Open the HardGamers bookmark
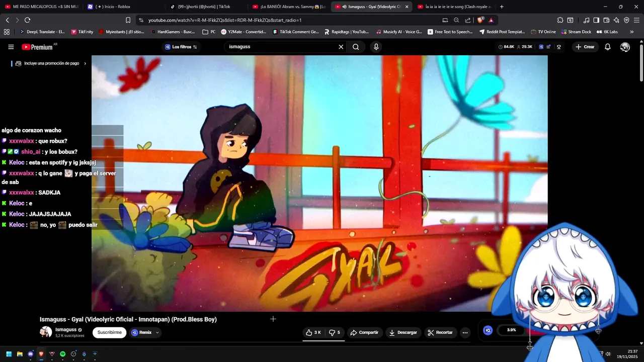Viewport: 644px width, 362px height. tap(173, 32)
